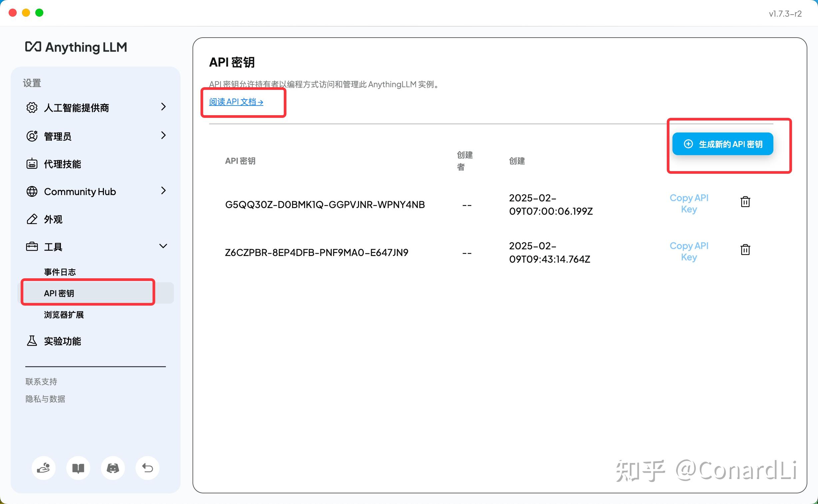Copy API Key for Z6CZPBR row
The width and height of the screenshot is (818, 504).
(689, 251)
